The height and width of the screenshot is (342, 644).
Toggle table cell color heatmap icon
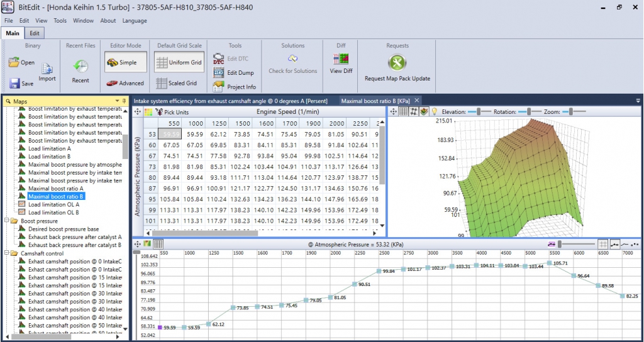point(148,112)
